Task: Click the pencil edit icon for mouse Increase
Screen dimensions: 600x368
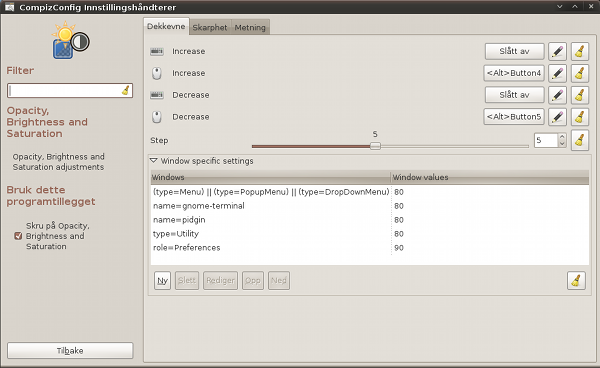Action: [x=557, y=73]
